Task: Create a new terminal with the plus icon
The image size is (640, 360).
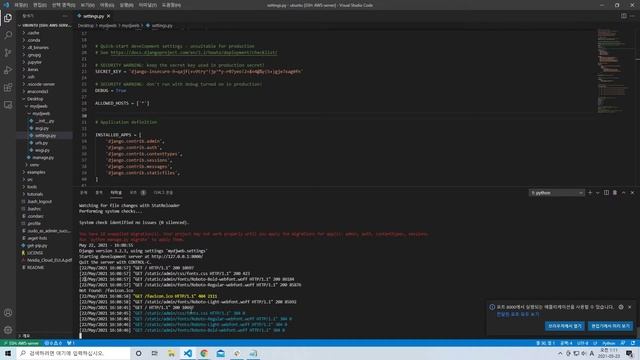Action: point(590,192)
